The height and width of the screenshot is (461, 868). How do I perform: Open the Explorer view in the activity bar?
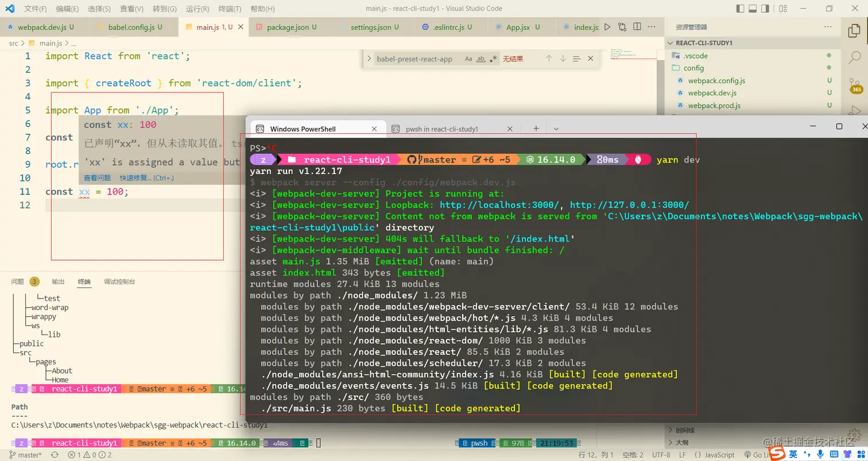click(855, 30)
